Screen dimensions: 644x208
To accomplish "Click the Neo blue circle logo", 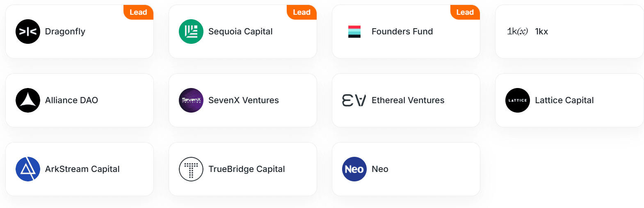I will (354, 169).
